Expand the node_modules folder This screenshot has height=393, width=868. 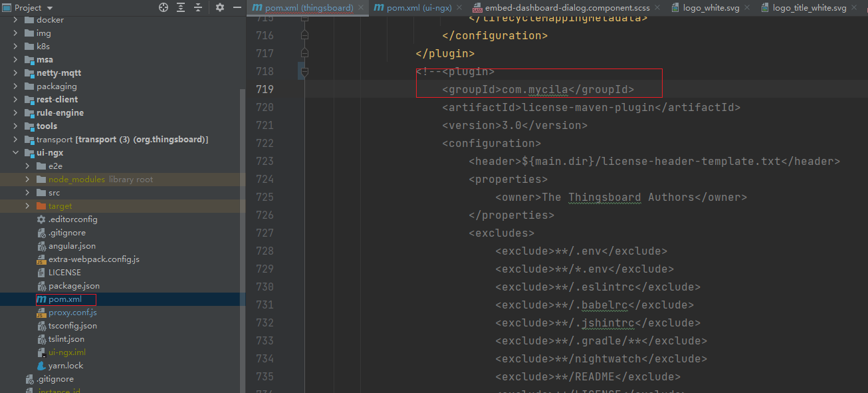(x=27, y=180)
